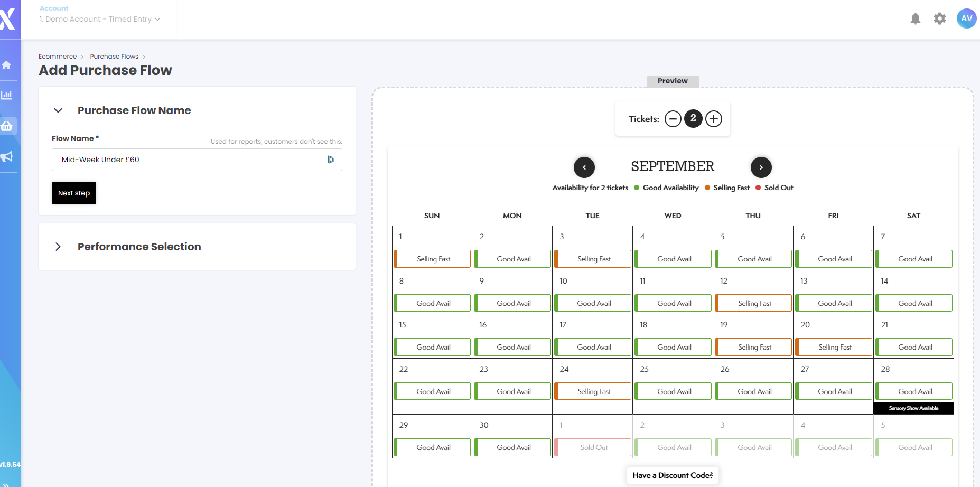The image size is (980, 487).
Task: Open Purchase Flows from the breadcrumb
Action: click(x=114, y=56)
